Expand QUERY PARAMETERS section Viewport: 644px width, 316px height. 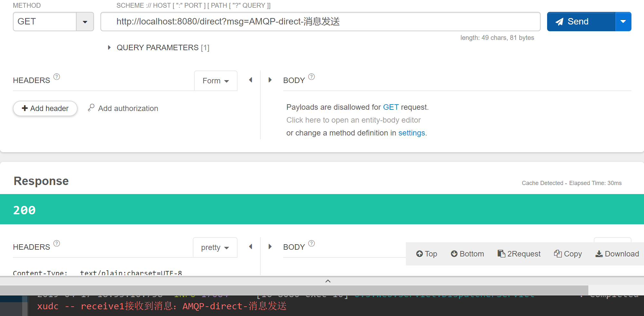109,47
